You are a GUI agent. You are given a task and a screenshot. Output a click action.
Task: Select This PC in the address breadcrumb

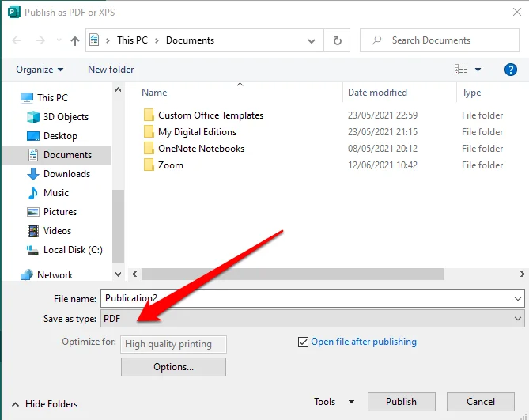(132, 40)
